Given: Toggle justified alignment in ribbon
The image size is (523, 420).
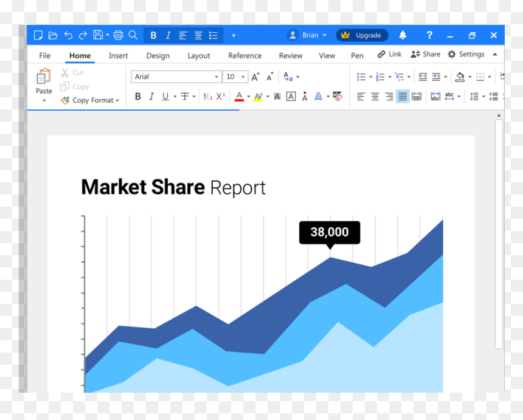Looking at the screenshot, I should (403, 97).
